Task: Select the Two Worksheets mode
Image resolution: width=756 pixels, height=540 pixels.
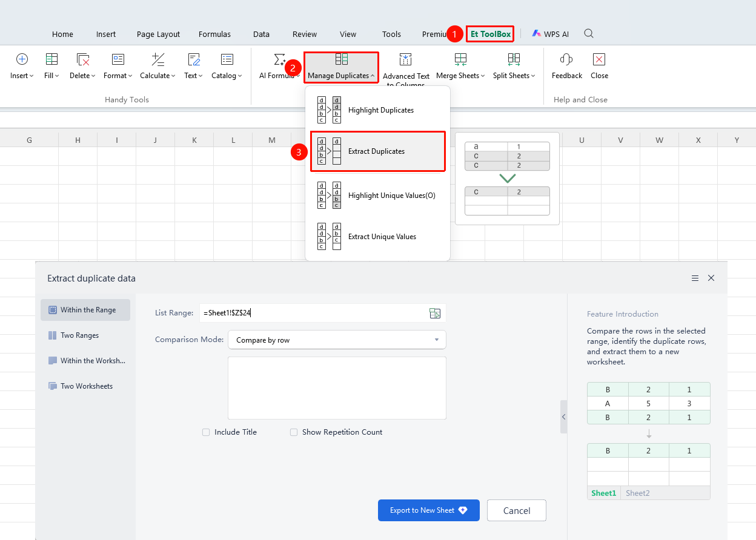Action: pos(85,386)
